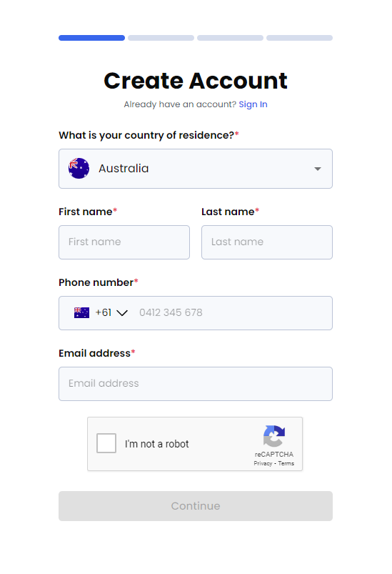Select the third progress step segment
392x574 pixels.
coord(231,38)
